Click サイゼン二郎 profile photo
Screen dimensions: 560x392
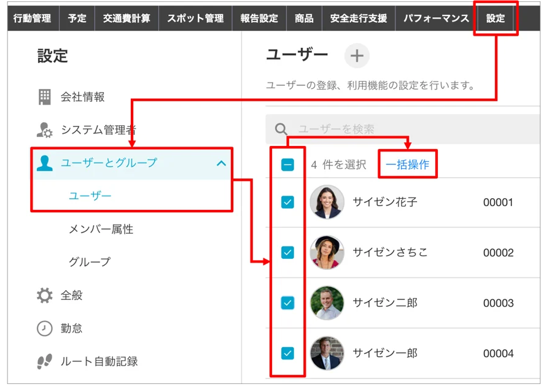click(327, 302)
